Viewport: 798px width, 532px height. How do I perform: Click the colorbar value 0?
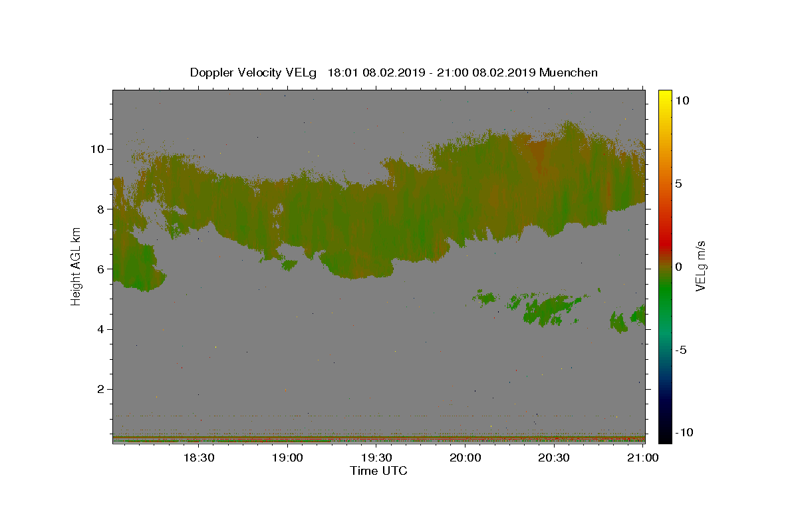click(679, 267)
